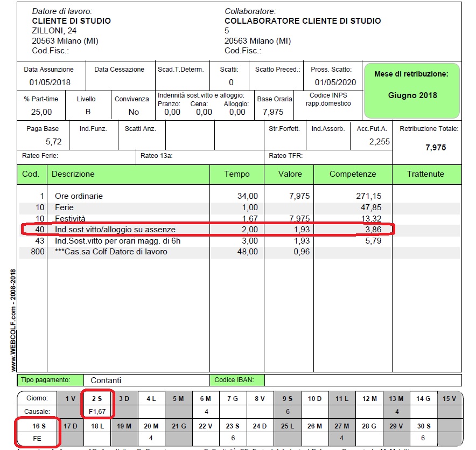Viewport: 476px width, 450px height.
Task: Click the green Mese di retribuzione box
Action: click(412, 90)
